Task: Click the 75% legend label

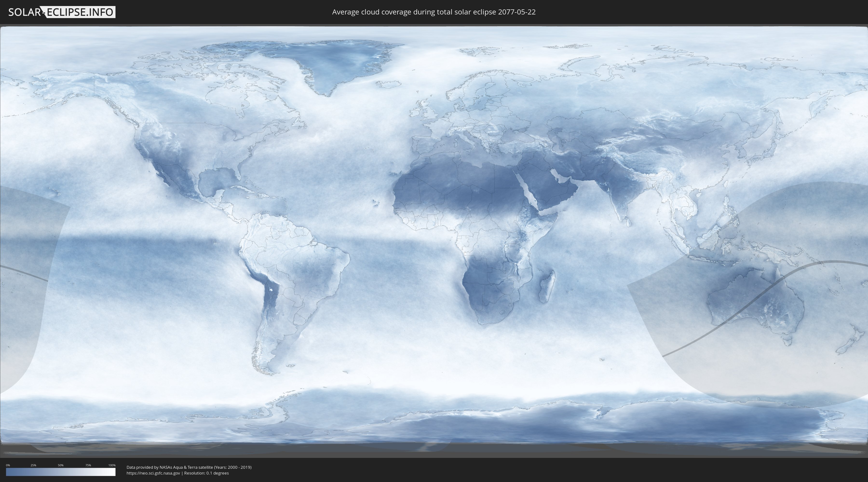Action: click(88, 465)
